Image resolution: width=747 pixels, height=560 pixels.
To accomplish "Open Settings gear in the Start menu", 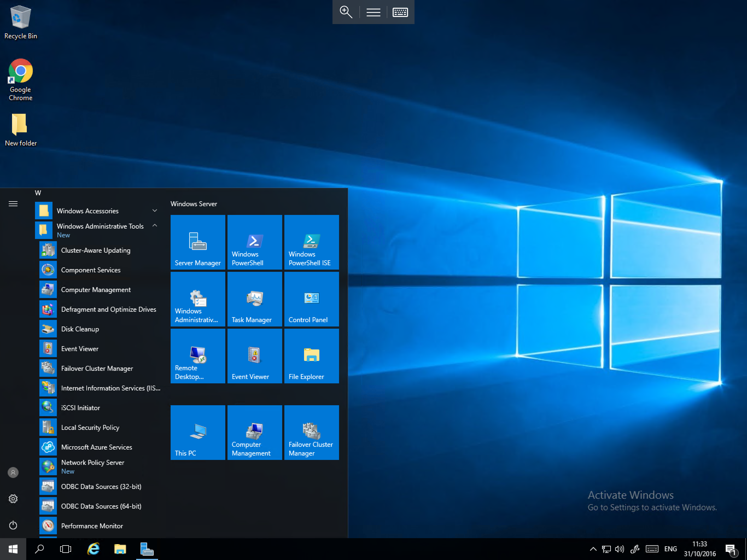I will [x=13, y=498].
